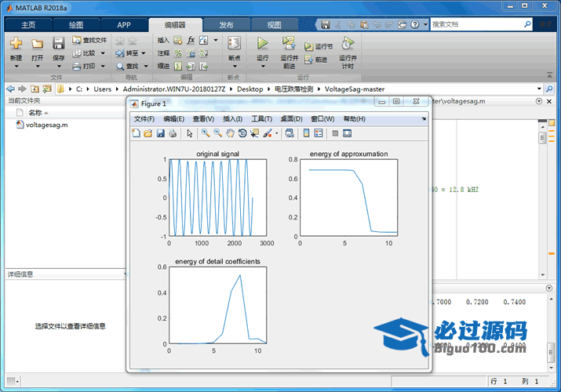The height and width of the screenshot is (392, 561).
Task: Open Figure 1 查看(V) menu
Action: click(x=203, y=119)
